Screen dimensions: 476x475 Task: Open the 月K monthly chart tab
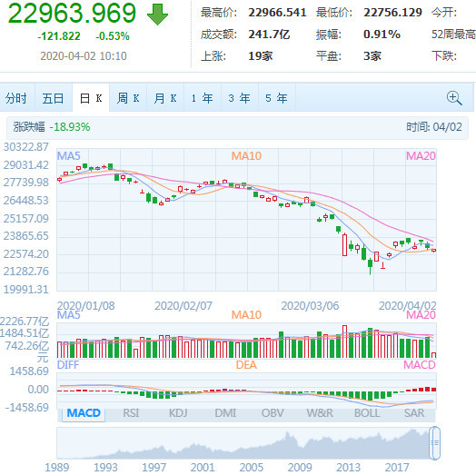(165, 98)
